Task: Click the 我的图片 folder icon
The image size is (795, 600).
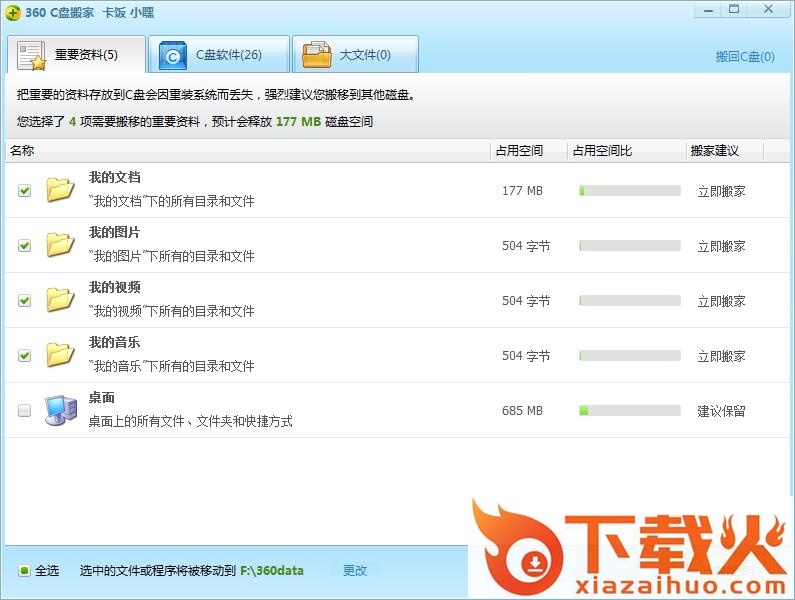Action: (x=60, y=245)
